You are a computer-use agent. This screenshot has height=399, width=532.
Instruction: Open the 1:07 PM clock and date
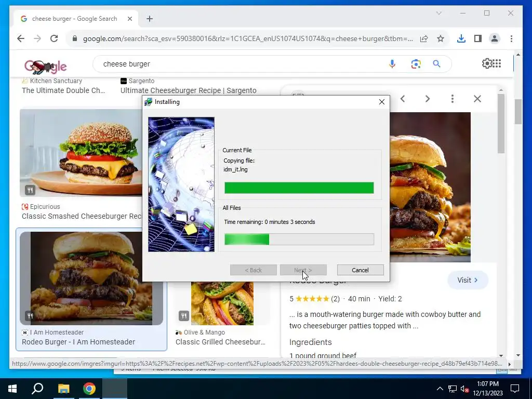488,389
